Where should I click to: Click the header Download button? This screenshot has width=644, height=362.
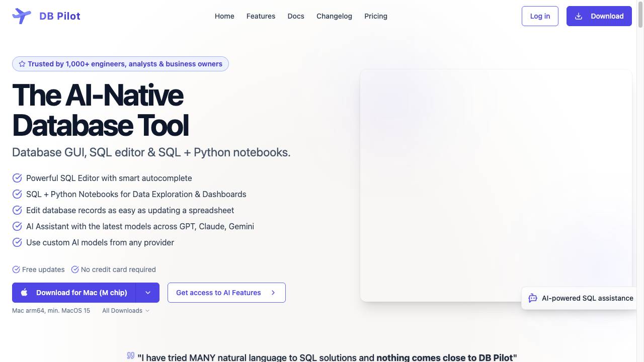click(x=599, y=16)
